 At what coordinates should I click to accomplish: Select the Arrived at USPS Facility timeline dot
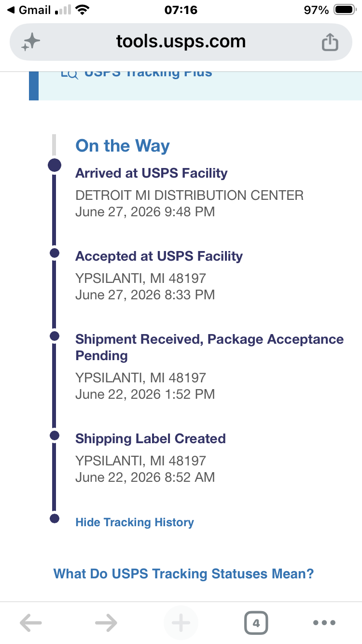55,165
